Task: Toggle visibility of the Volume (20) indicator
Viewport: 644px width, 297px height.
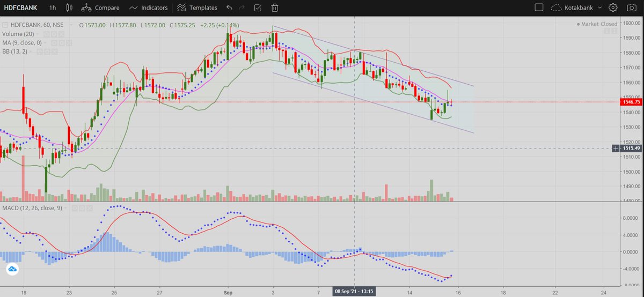Action: (x=47, y=34)
